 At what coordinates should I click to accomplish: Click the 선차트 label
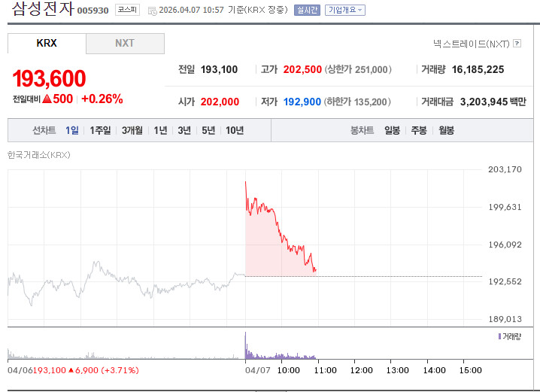pyautogui.click(x=44, y=130)
